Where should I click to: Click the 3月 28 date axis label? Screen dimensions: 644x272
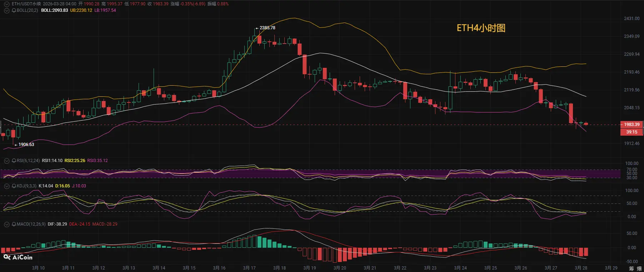pos(581,268)
